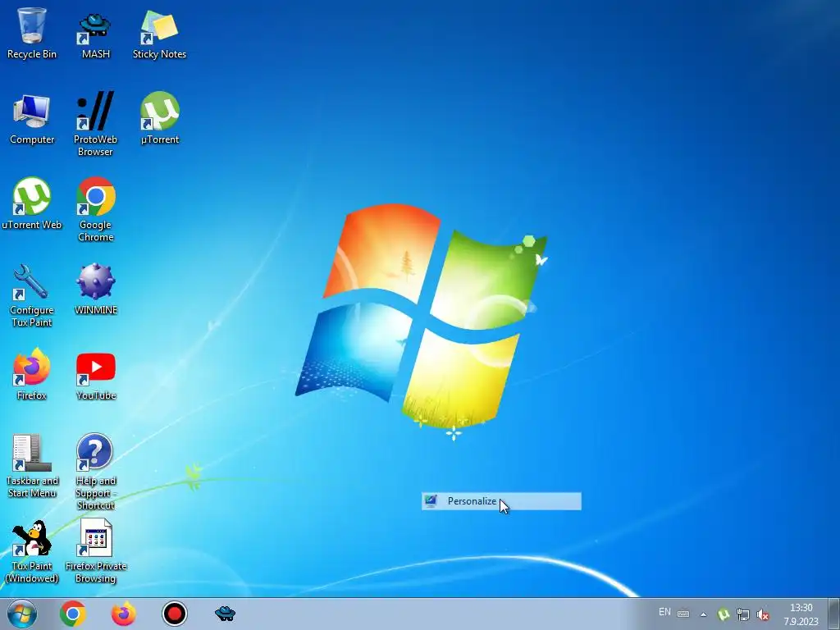Select the YouTube desktop shortcut

[x=95, y=376]
